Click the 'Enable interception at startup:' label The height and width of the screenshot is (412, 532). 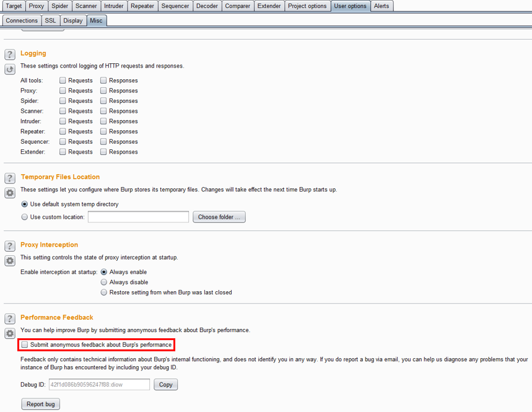point(59,272)
